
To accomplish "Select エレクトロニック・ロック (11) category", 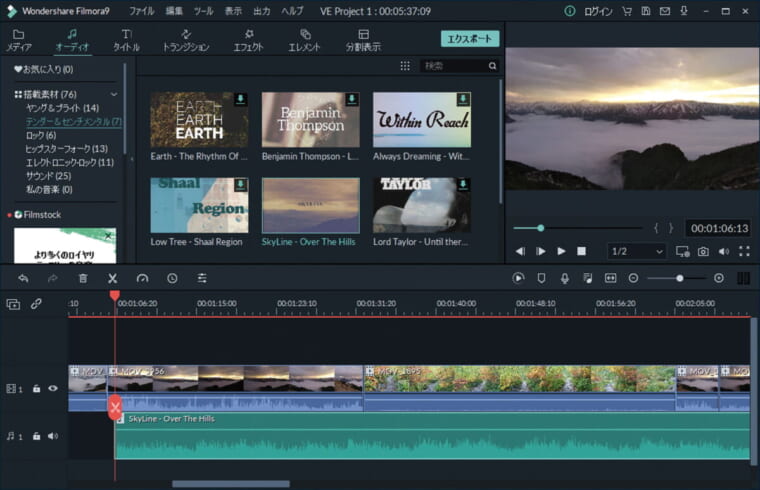I will coord(69,162).
